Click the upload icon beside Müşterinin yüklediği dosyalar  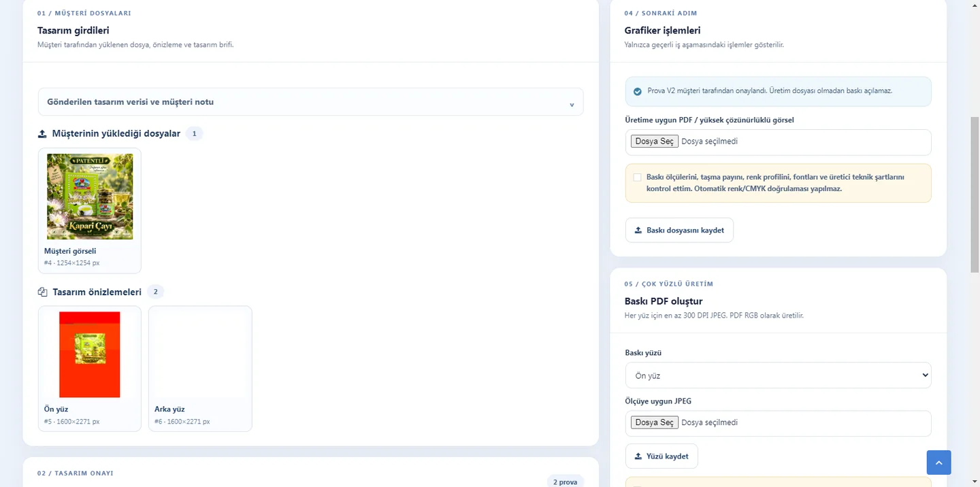42,134
